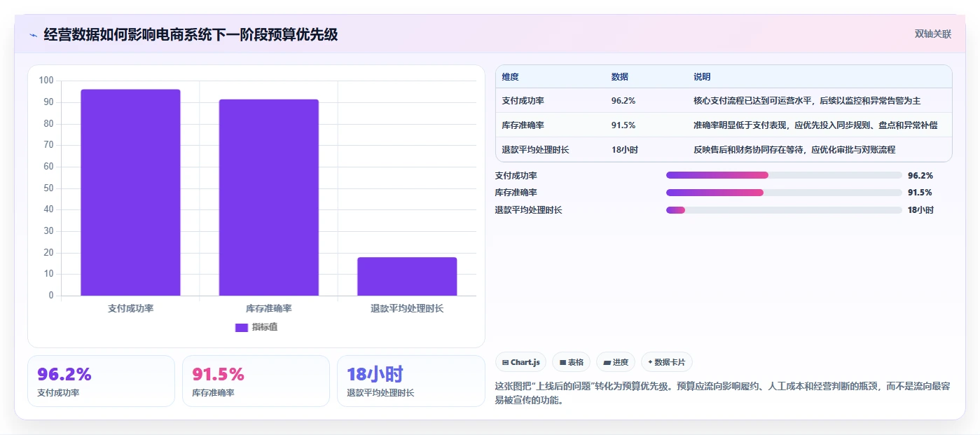Click the 支付成功率 cell in the table
Viewport: 980px width, 435px height.
point(523,101)
